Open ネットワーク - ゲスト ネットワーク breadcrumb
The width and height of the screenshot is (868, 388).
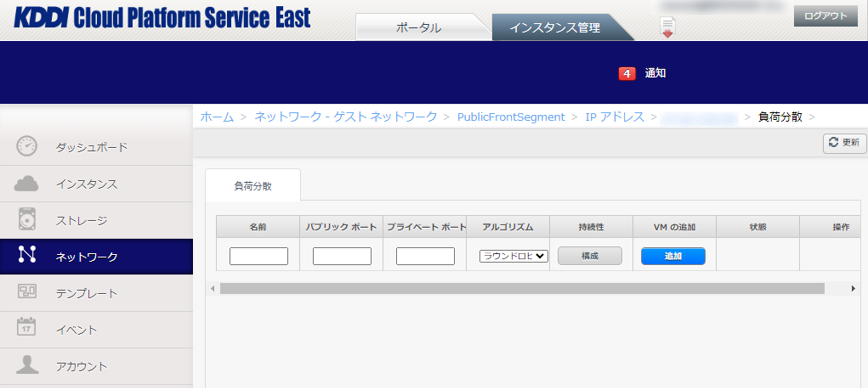(345, 117)
